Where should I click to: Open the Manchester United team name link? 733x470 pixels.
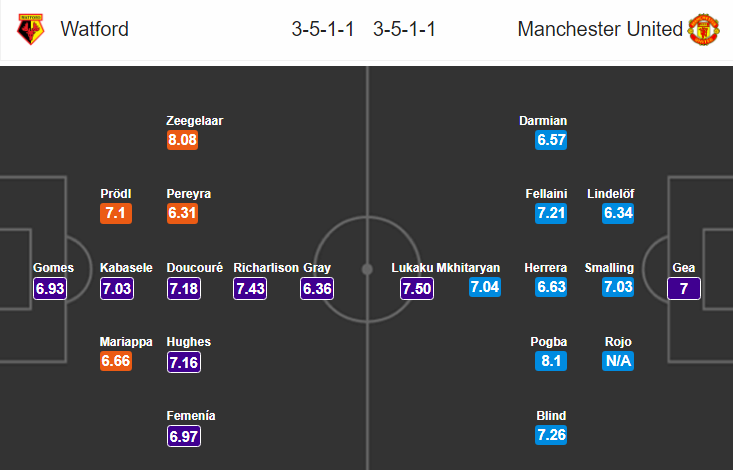pos(600,29)
